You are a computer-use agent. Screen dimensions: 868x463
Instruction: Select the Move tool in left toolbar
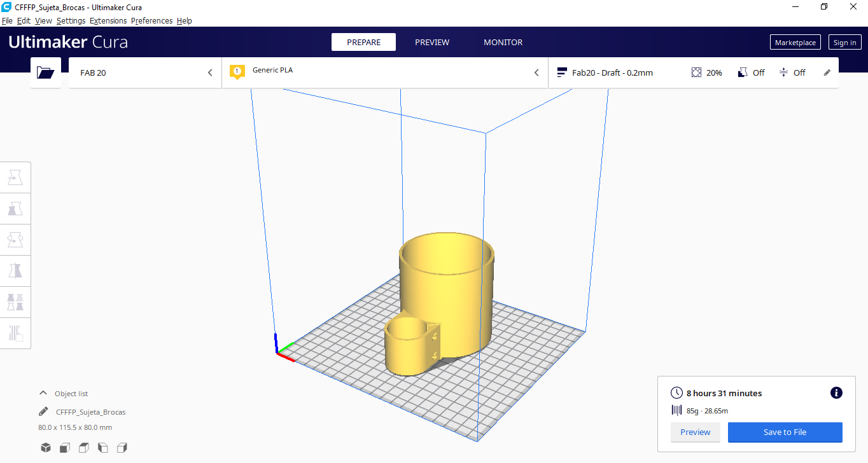15,178
